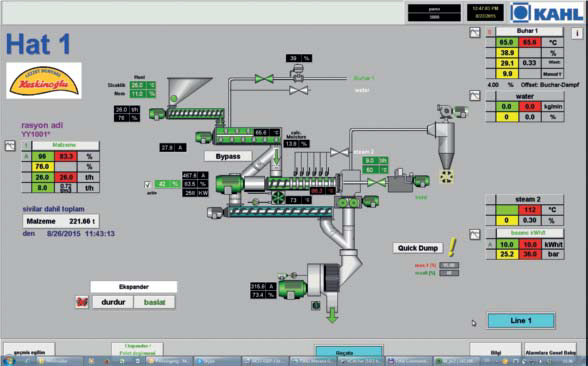Click the feeder screw conveyor motor
Image resolution: width=588 pixels, height=366 pixels.
(157, 114)
